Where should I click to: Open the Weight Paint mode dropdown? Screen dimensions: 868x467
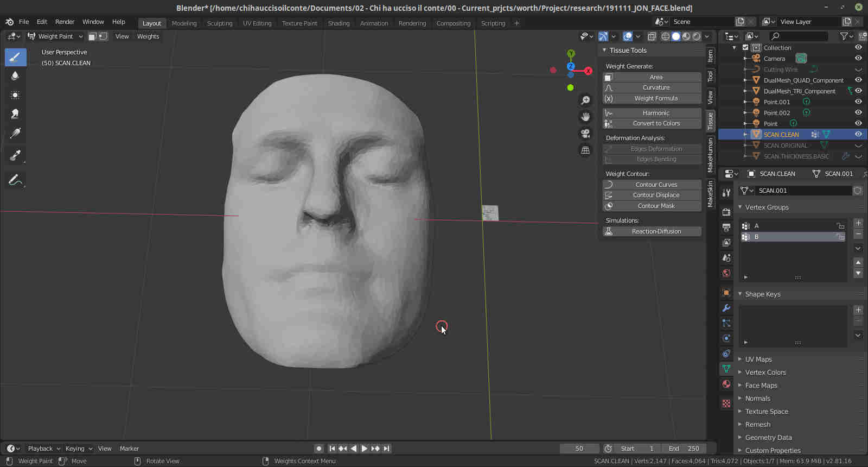55,36
